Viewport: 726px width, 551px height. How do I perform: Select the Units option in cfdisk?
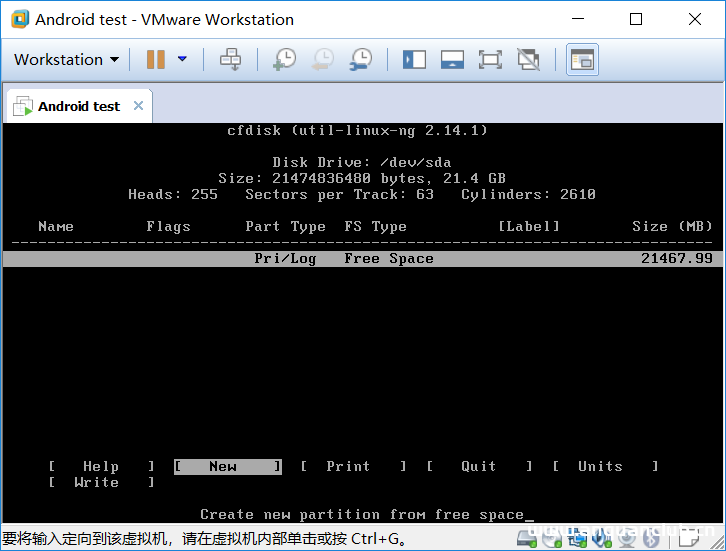tap(606, 466)
